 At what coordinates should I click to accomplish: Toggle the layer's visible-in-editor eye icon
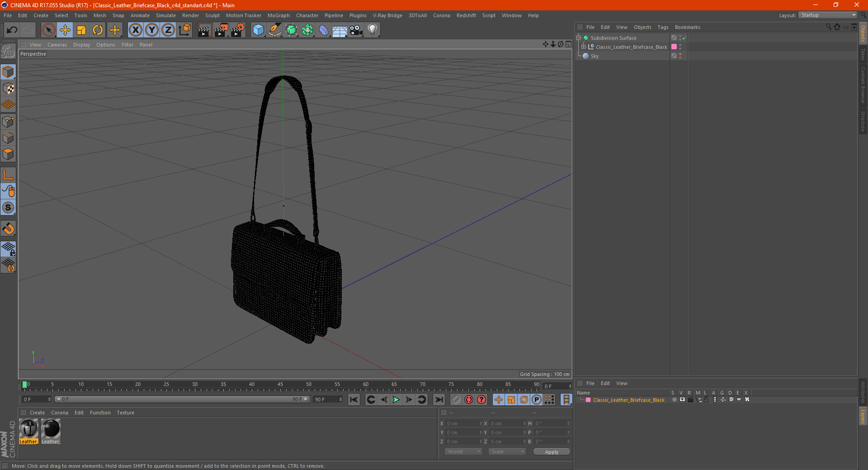click(682, 399)
